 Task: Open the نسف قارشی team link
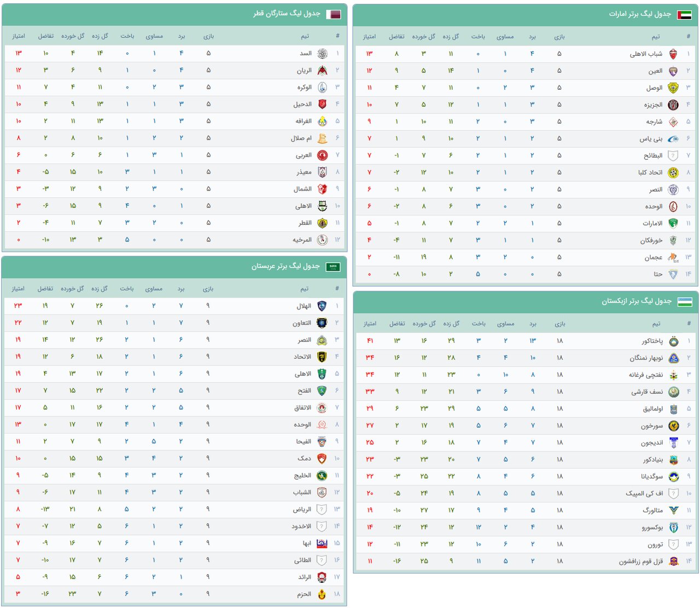[x=647, y=392]
